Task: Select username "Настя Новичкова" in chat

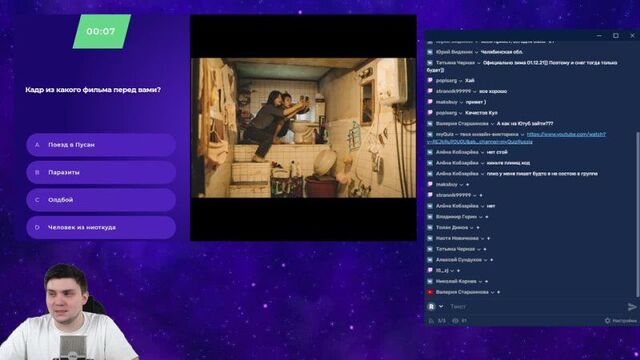Action: tap(457, 238)
